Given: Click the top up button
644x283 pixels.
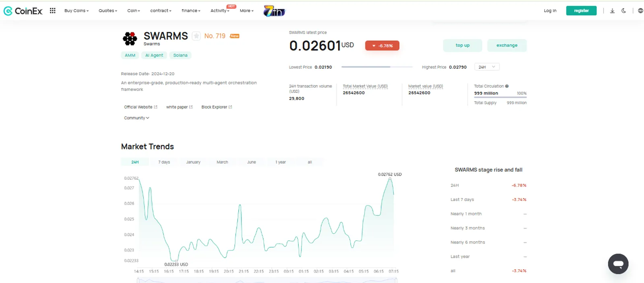Looking at the screenshot, I should click(x=462, y=45).
